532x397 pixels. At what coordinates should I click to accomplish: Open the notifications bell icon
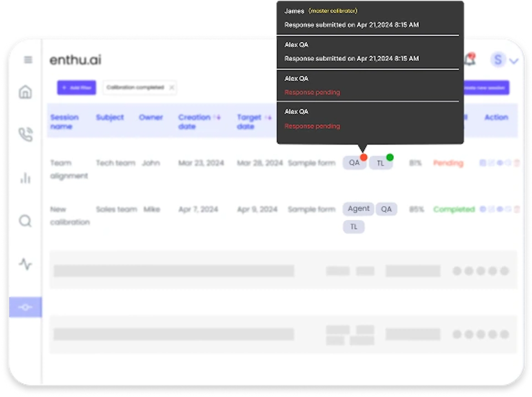coord(470,59)
